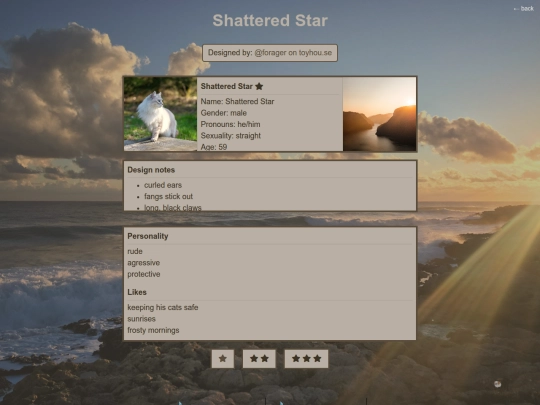540x405 pixels.
Task: Click the 'Age: 59' line
Action: [x=214, y=147]
